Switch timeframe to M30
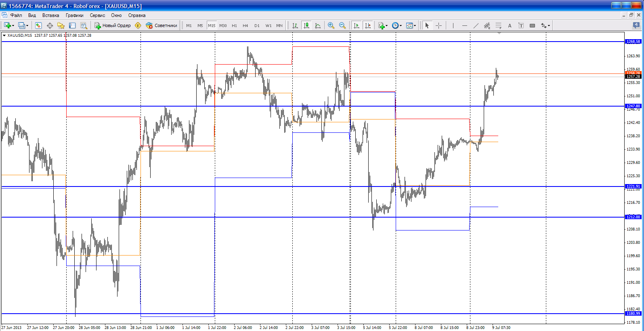 pos(223,25)
